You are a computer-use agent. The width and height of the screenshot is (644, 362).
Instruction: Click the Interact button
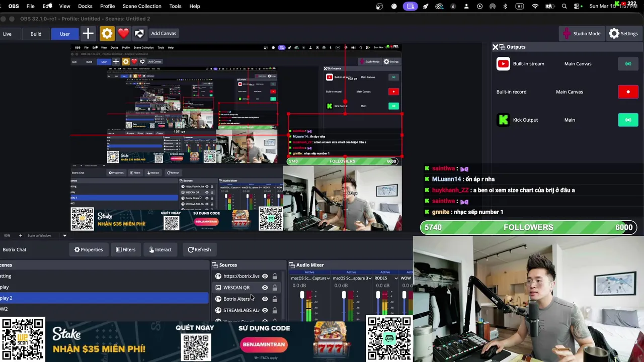click(160, 249)
